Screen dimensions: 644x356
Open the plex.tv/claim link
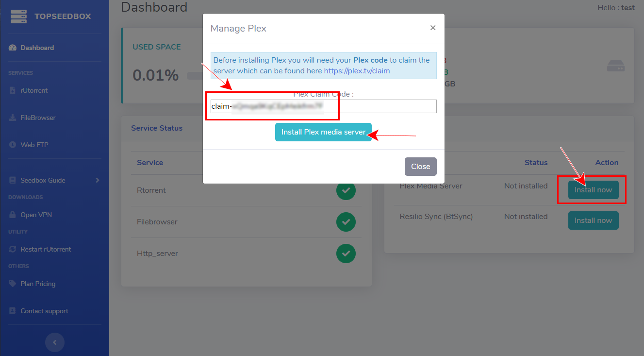357,71
